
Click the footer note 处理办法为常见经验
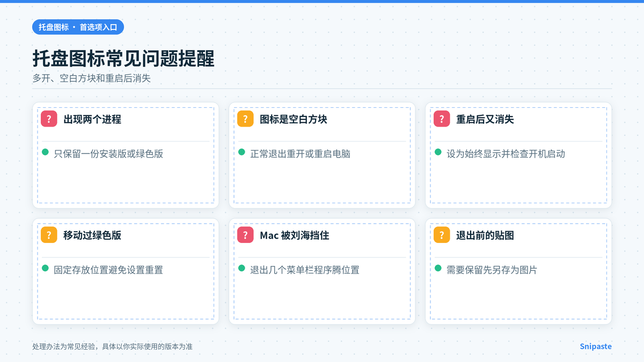coord(64,346)
